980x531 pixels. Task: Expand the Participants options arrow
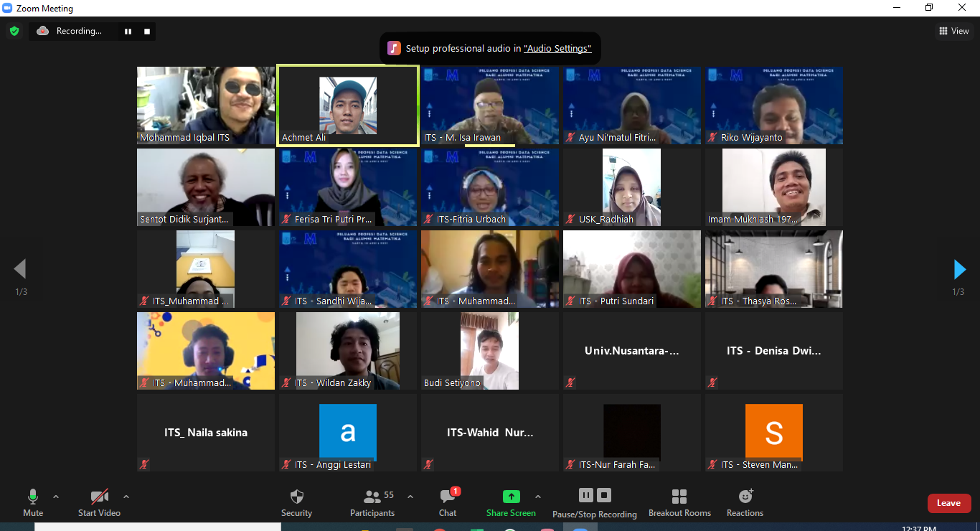click(x=410, y=497)
